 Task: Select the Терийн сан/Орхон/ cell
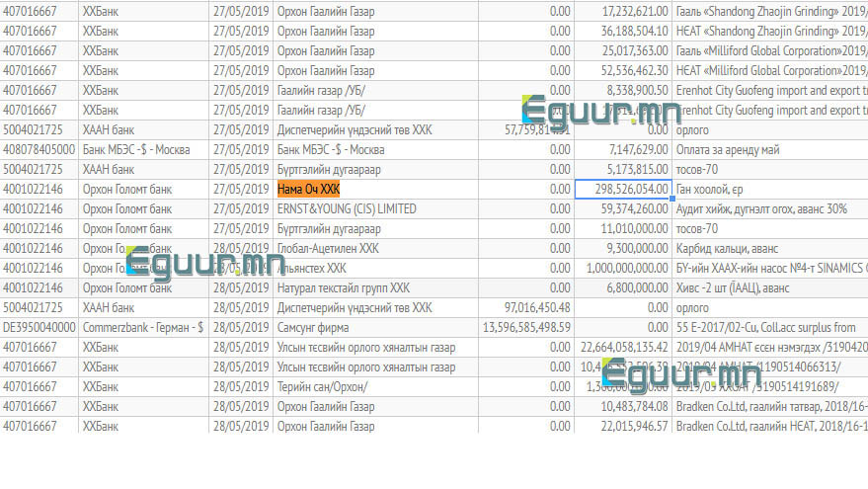click(323, 386)
